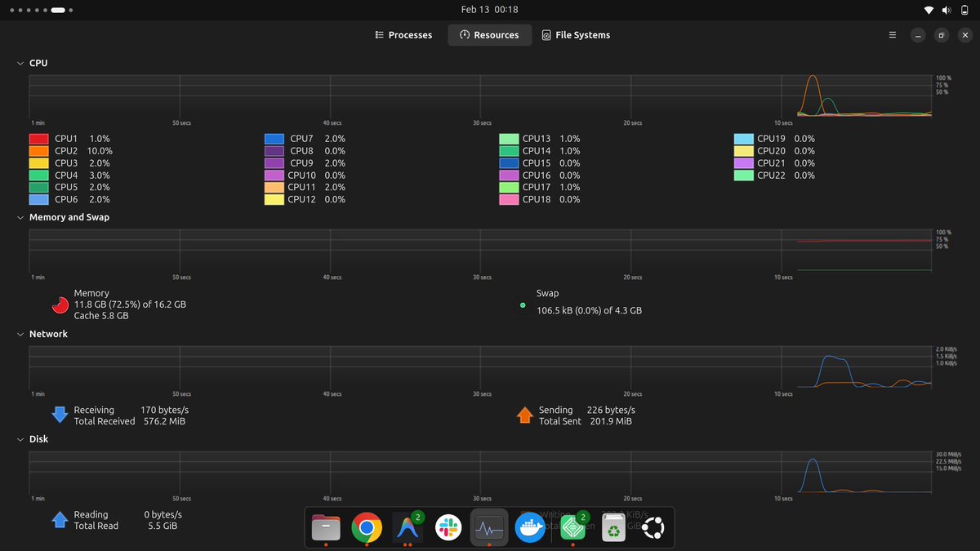Open Slack from the dock
The width and height of the screenshot is (980, 551).
pyautogui.click(x=448, y=528)
